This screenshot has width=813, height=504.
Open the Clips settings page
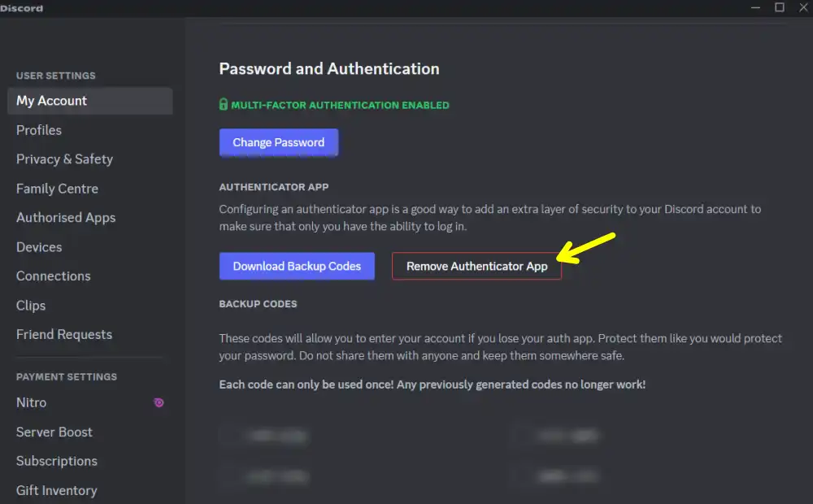tap(31, 306)
